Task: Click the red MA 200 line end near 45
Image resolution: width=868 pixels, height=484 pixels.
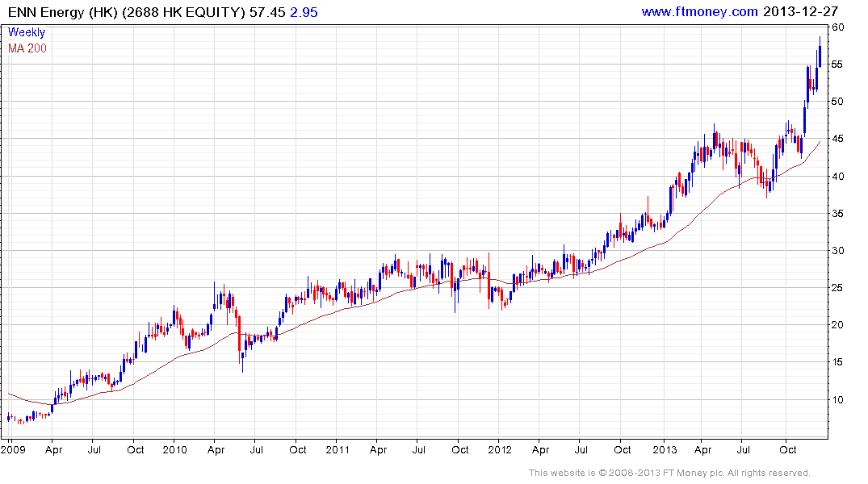Action: pyautogui.click(x=819, y=143)
